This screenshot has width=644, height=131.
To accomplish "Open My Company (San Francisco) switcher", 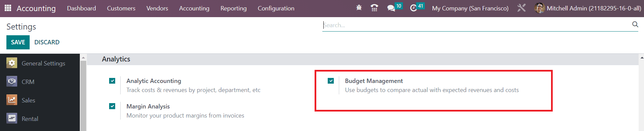I will coord(470,8).
